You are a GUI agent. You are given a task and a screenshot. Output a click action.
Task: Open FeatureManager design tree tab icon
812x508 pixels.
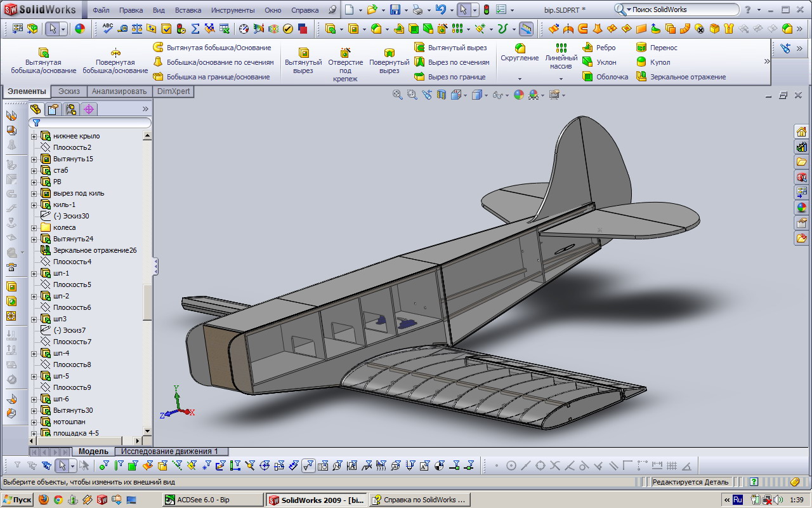tap(36, 109)
